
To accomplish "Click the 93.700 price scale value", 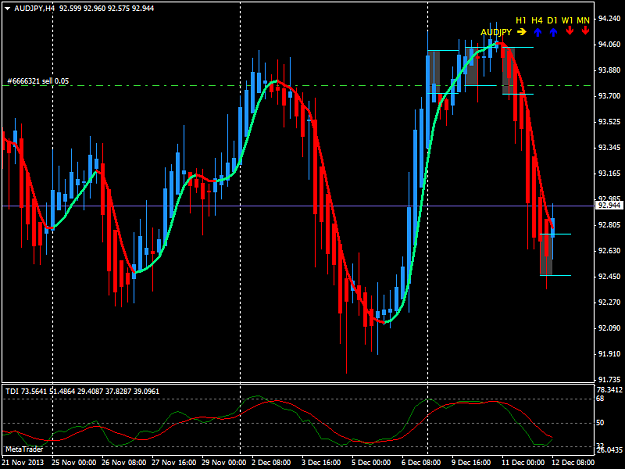I will (609, 96).
